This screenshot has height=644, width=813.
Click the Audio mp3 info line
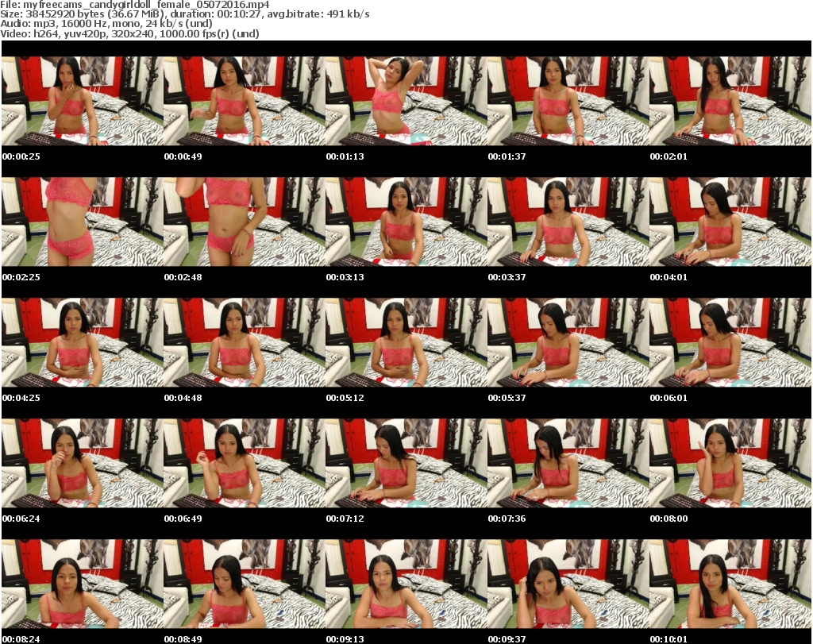tap(106, 24)
